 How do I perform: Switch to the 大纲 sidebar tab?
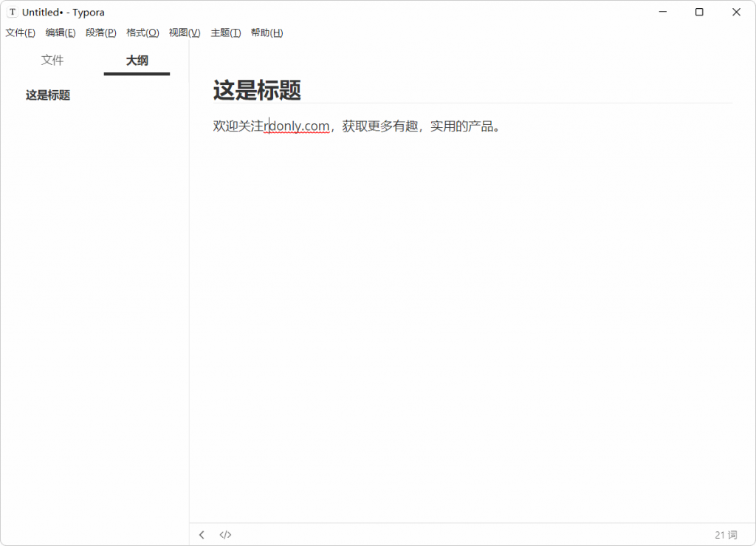point(137,61)
